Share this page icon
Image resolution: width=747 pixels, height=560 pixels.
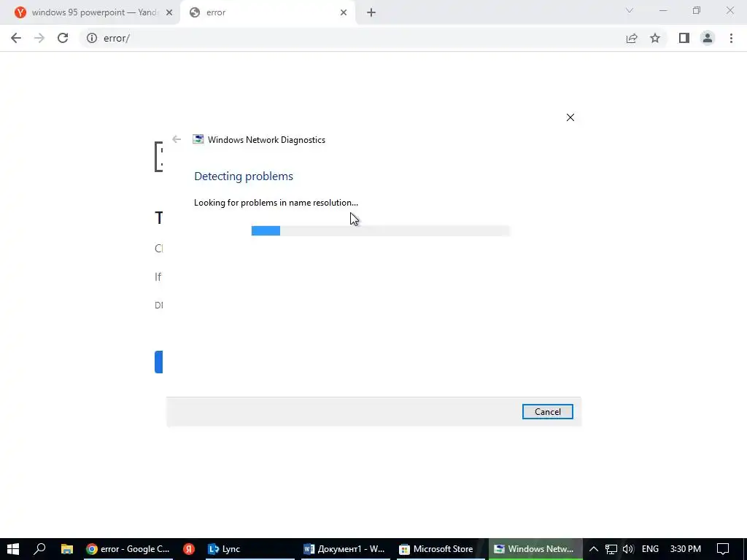click(x=632, y=38)
